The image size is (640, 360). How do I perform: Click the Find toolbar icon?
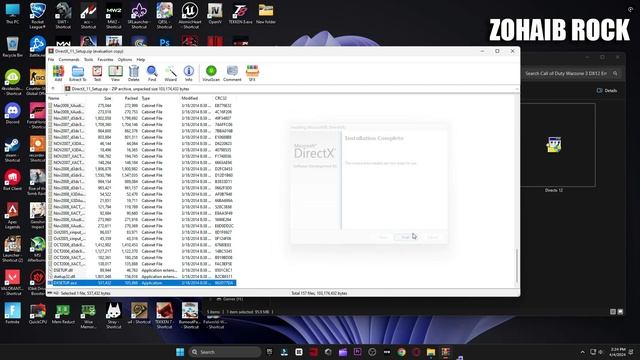coord(152,73)
